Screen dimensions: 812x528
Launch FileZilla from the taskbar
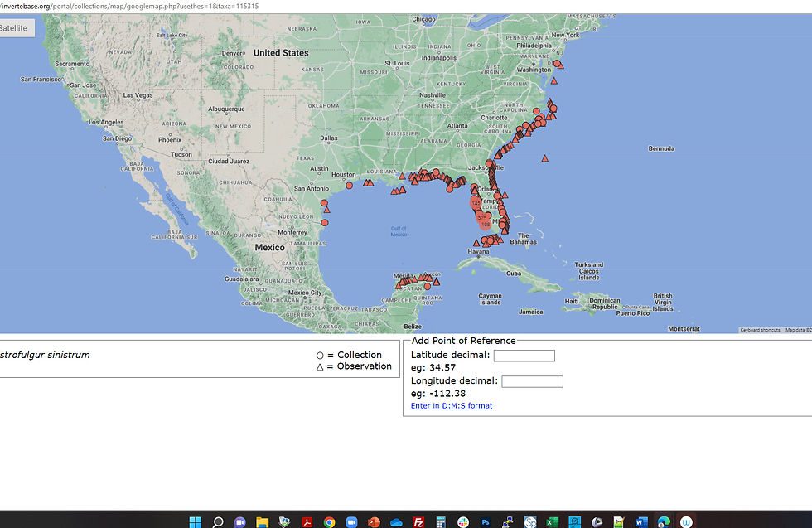(418, 521)
